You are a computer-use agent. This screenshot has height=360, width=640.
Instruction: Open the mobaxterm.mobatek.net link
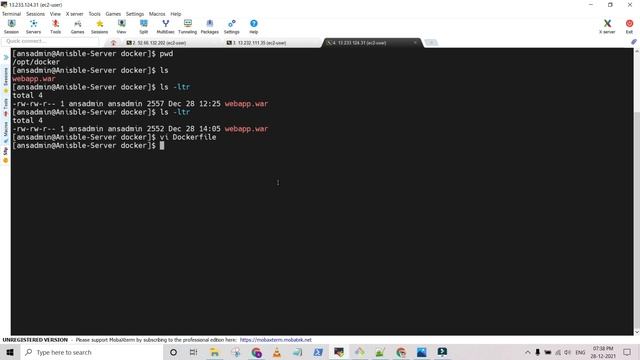276,340
